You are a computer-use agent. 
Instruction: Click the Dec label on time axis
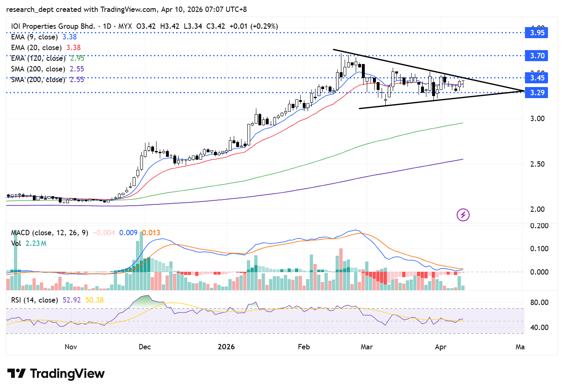(x=145, y=347)
